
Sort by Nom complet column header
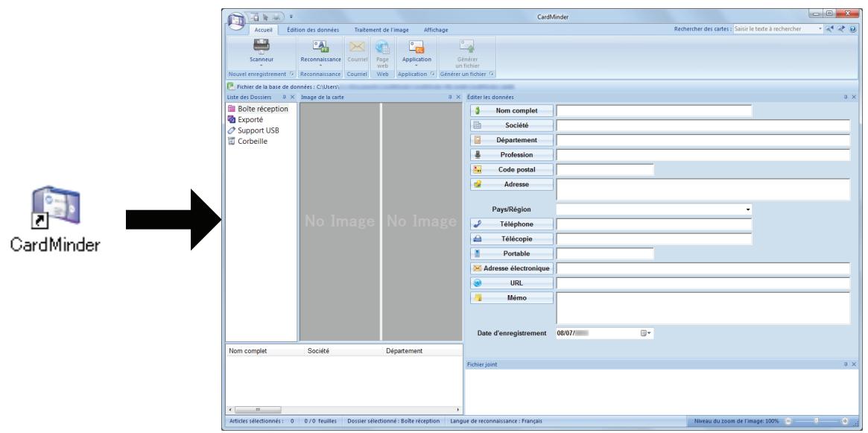pos(264,350)
